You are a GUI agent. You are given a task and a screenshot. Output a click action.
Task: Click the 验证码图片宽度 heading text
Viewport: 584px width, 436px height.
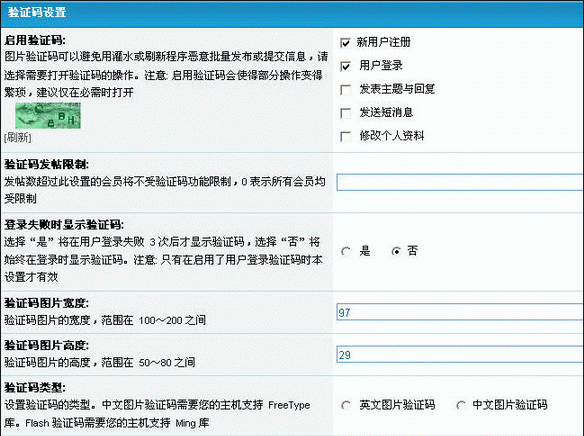pos(47,303)
